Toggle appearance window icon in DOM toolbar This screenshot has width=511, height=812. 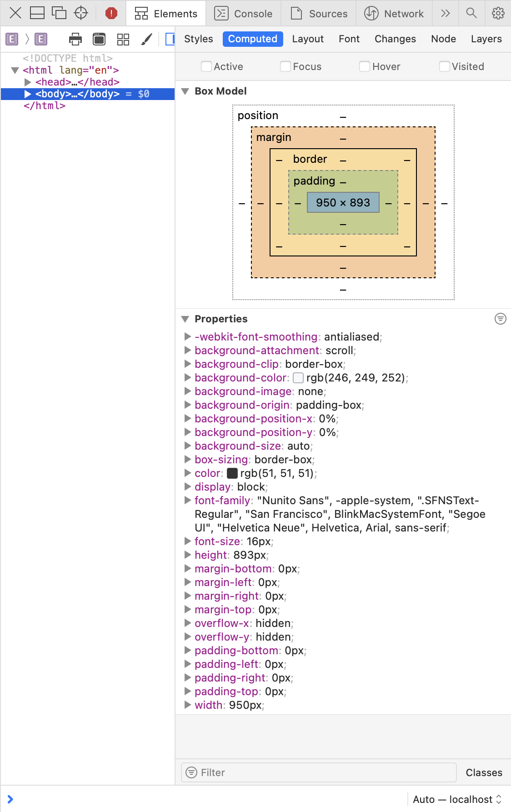[x=99, y=40]
